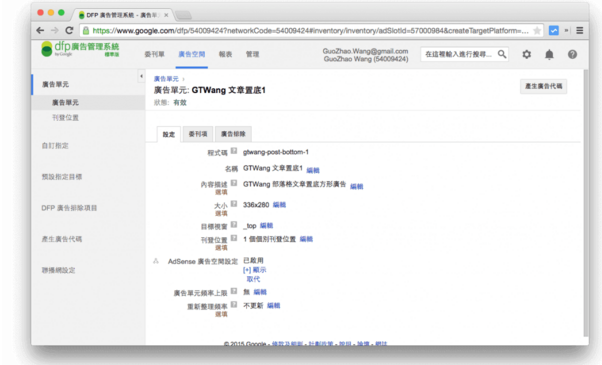Open the Chrome hamburger menu
Viewport: 602px width, 365px height.
pos(580,30)
